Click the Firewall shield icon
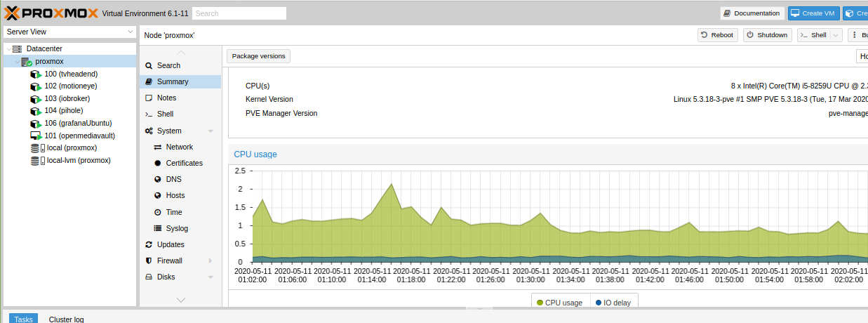Viewport: 868px width, 323px height. click(149, 261)
